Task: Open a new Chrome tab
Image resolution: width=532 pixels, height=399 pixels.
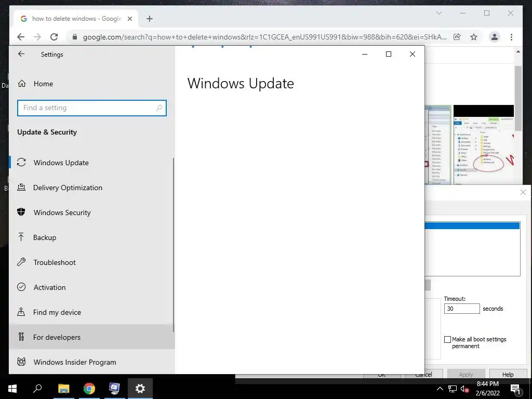Action: click(x=150, y=19)
